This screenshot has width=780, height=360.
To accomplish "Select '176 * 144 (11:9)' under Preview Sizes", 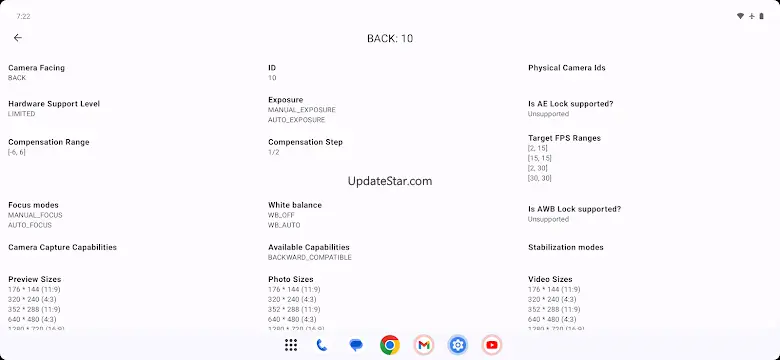I will click(34, 289).
